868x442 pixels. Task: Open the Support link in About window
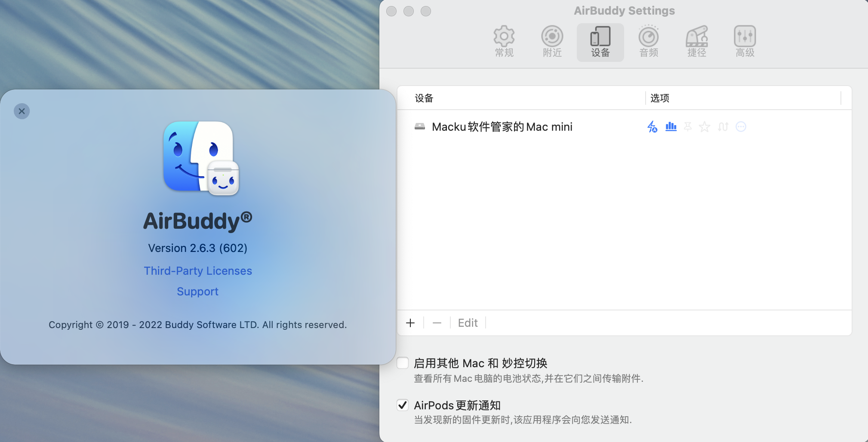(198, 292)
